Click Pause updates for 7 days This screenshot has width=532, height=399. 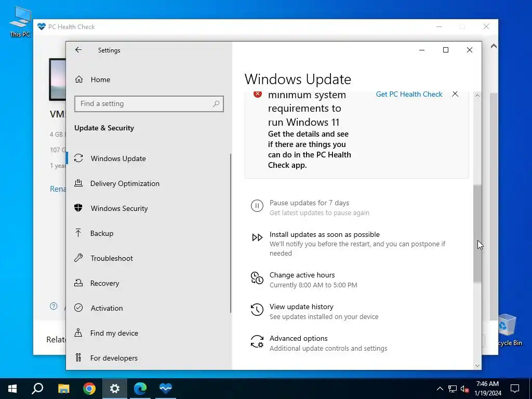310,203
